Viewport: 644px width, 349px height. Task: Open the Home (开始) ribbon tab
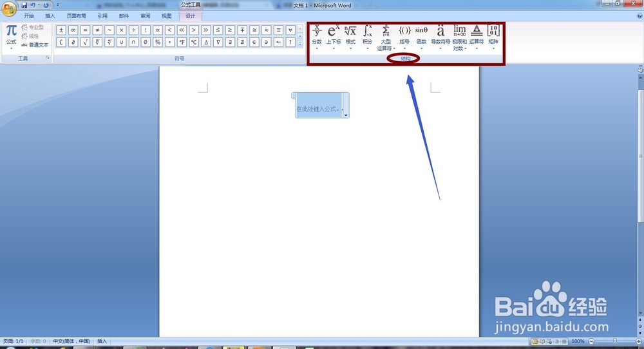pyautogui.click(x=29, y=16)
